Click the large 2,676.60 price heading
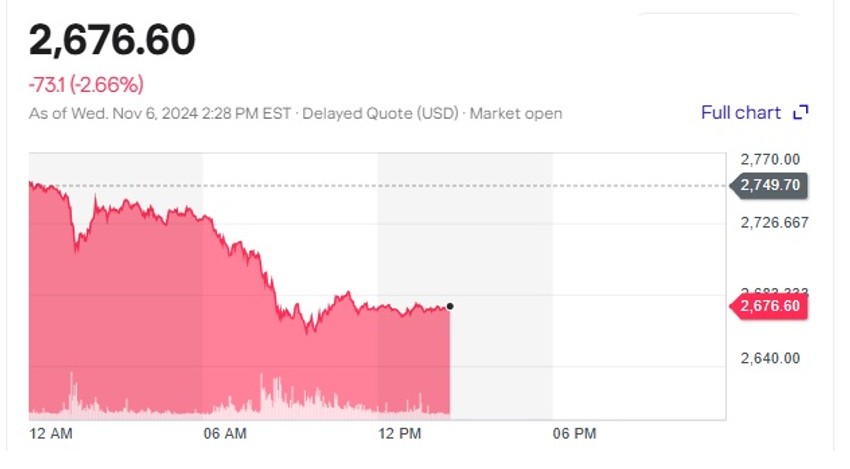The width and height of the screenshot is (850, 469). point(112,41)
